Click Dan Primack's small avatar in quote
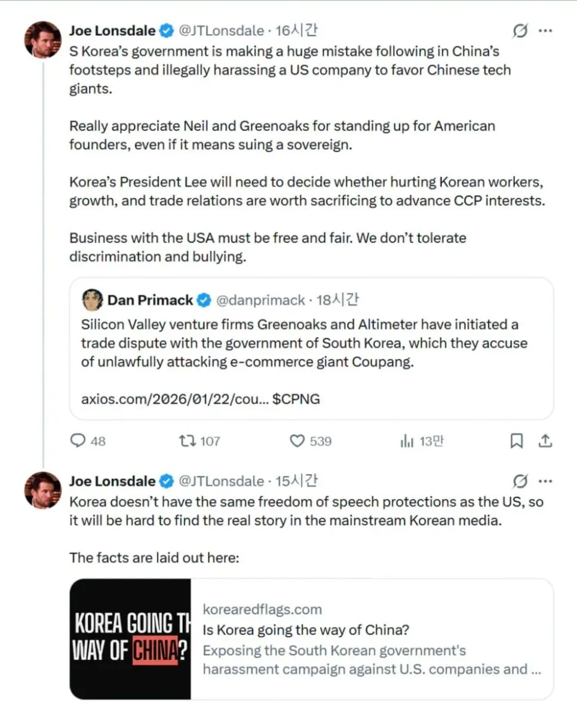Viewport: 577px width, 728px height. click(92, 300)
